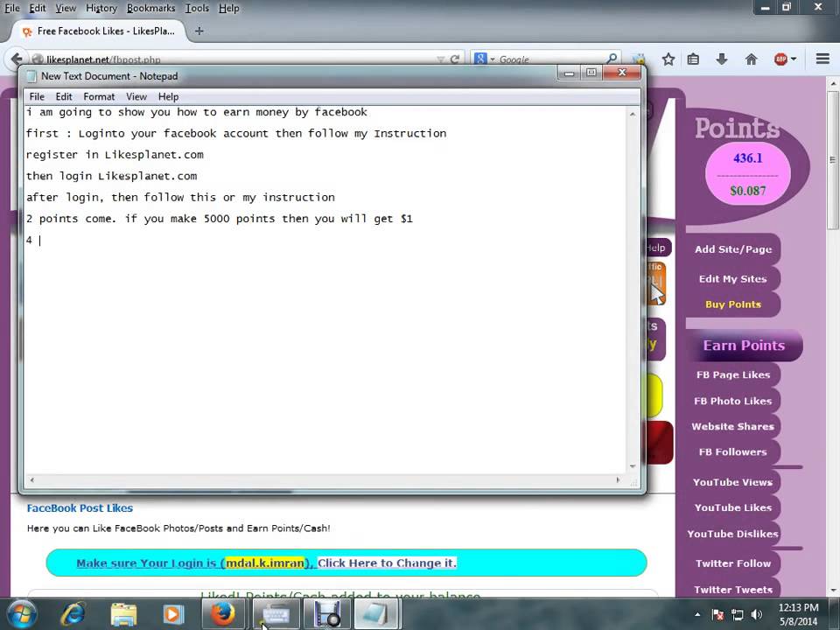Open Notepad File menu
Screen dimensions: 840x630
point(37,96)
